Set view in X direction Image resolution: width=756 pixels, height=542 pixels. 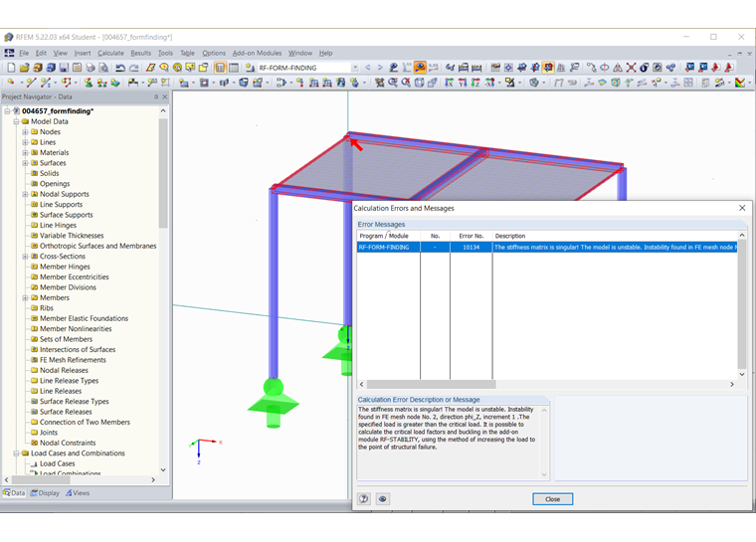449,83
